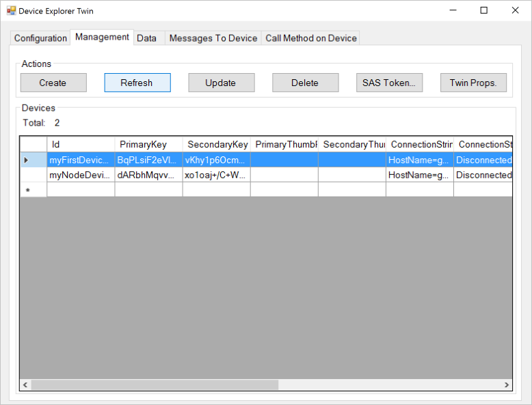
Task: Click the xo1oaj+/C+W... secondary key cell
Action: point(217,175)
